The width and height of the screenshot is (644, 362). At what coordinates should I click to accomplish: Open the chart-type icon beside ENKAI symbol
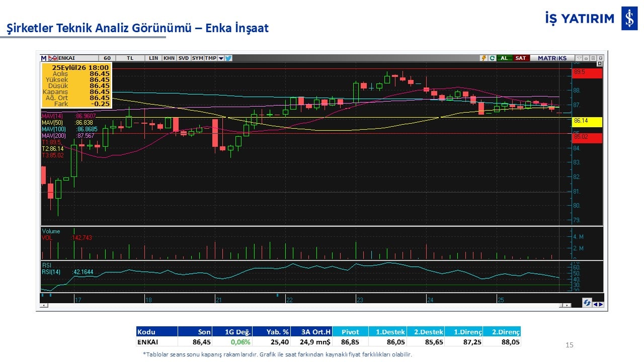(53, 58)
